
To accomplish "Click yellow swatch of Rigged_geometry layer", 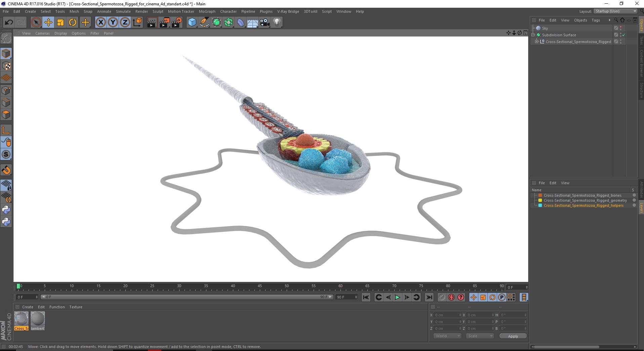I will pyautogui.click(x=540, y=200).
